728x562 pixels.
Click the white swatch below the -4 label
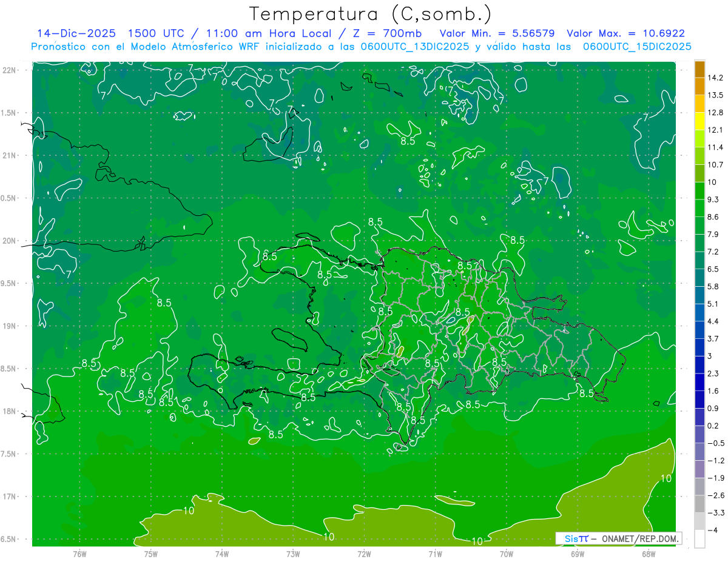tap(699, 539)
